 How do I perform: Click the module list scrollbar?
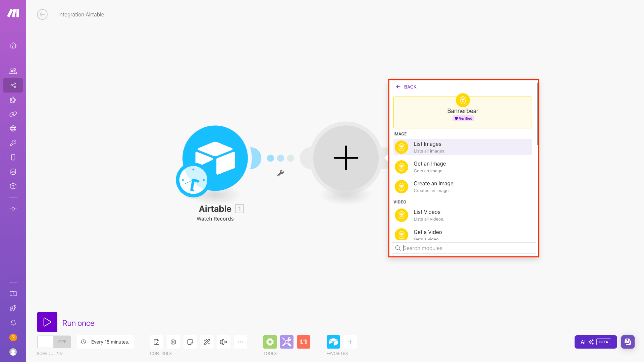(538, 114)
